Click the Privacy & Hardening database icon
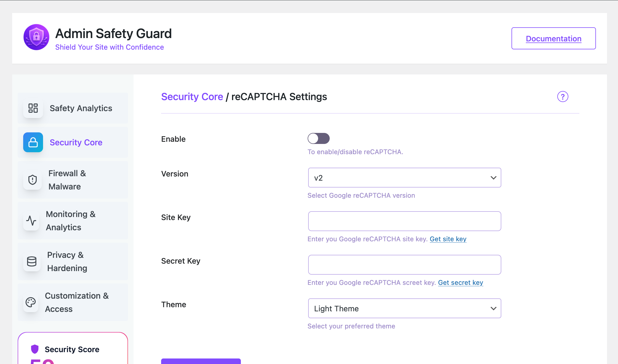 32,261
